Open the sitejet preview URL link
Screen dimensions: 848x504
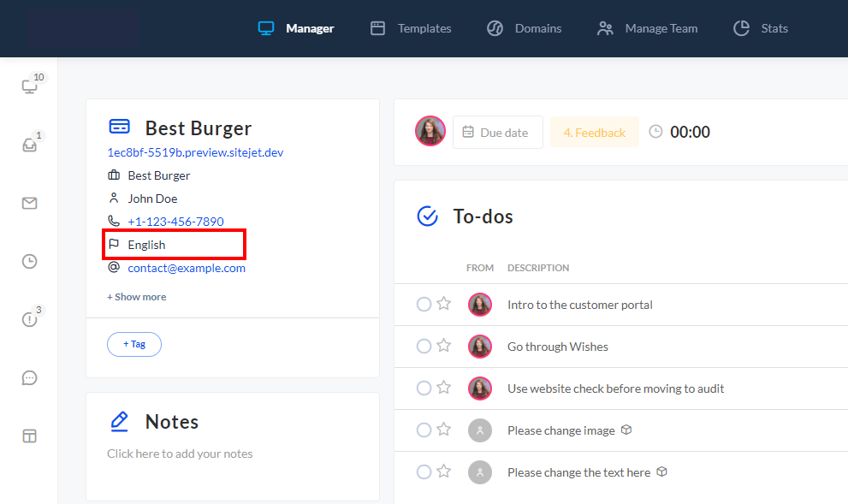(x=195, y=152)
